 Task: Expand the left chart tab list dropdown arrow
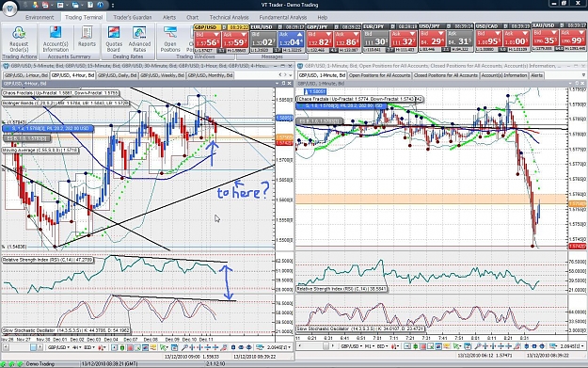(291, 75)
